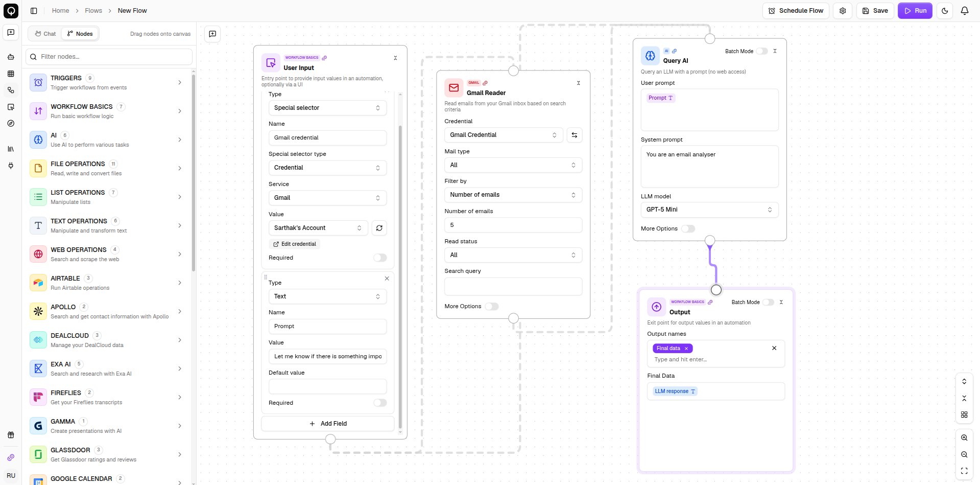This screenshot has height=485, width=980.
Task: Open the Mail type dropdown
Action: (x=513, y=165)
